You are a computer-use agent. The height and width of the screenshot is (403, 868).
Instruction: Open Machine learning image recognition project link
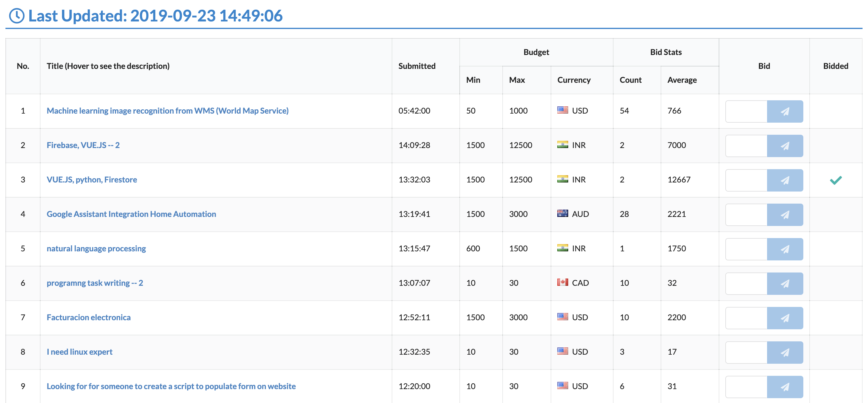[x=167, y=111]
